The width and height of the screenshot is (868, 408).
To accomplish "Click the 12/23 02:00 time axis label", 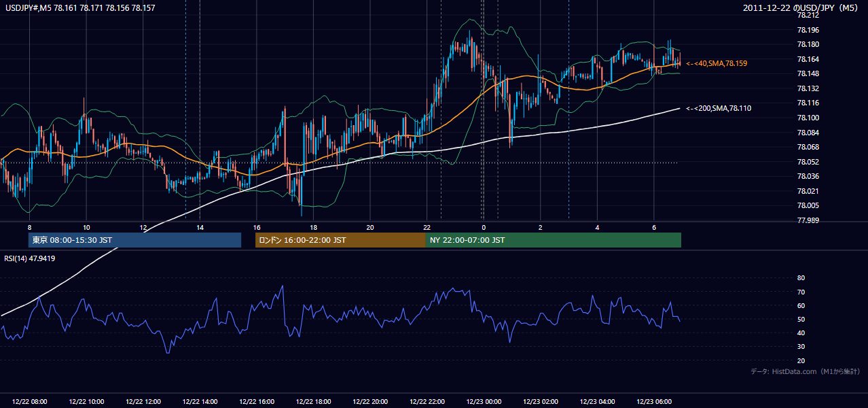I will 540,402.
